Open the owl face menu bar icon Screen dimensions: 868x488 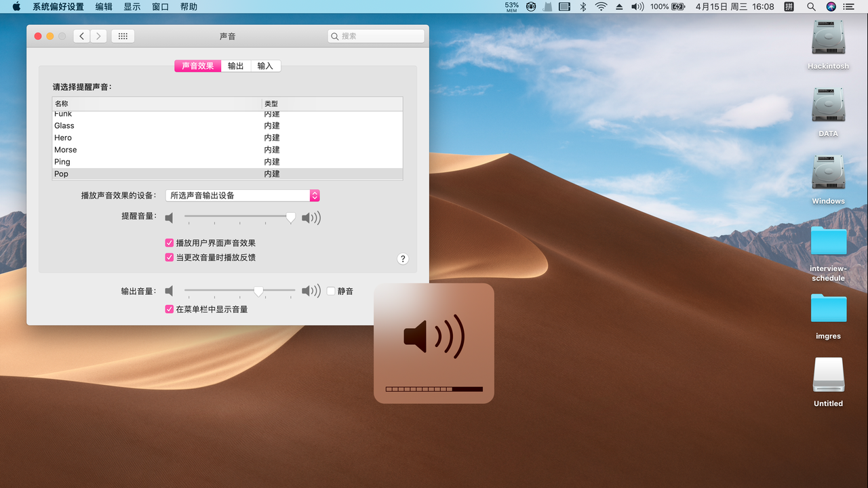531,7
